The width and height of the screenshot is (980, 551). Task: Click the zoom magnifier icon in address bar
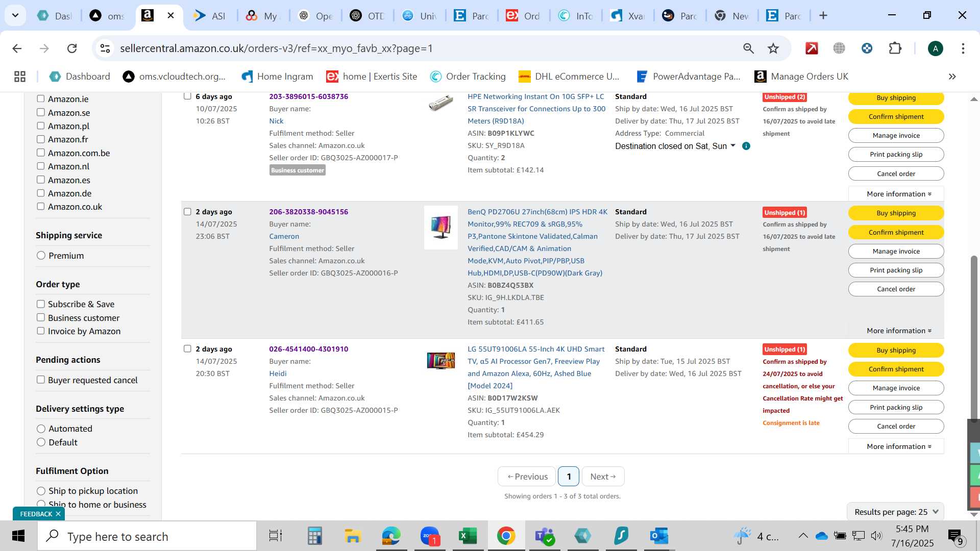click(748, 48)
